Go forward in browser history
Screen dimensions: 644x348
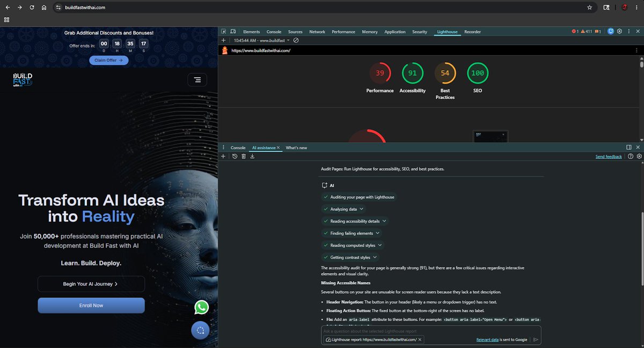[19, 8]
